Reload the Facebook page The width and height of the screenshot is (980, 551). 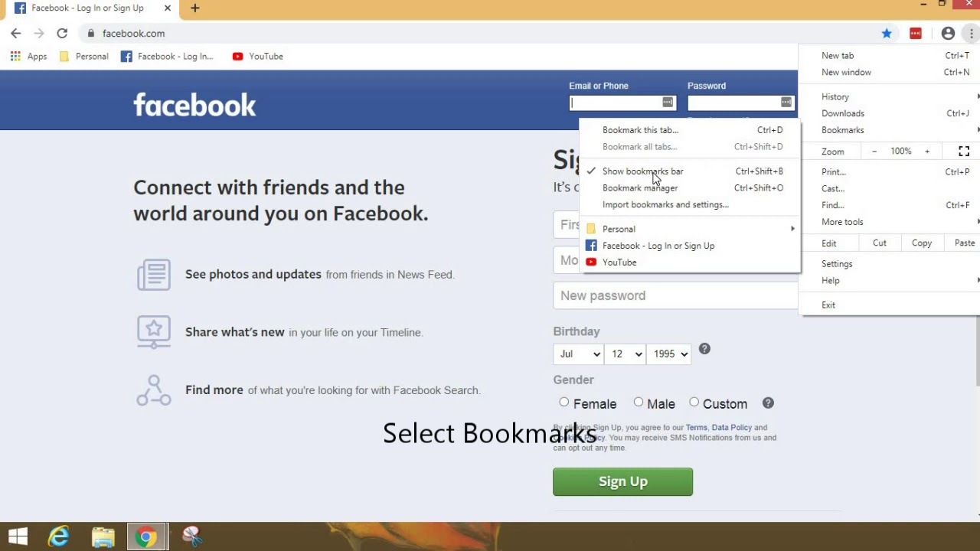(x=62, y=33)
